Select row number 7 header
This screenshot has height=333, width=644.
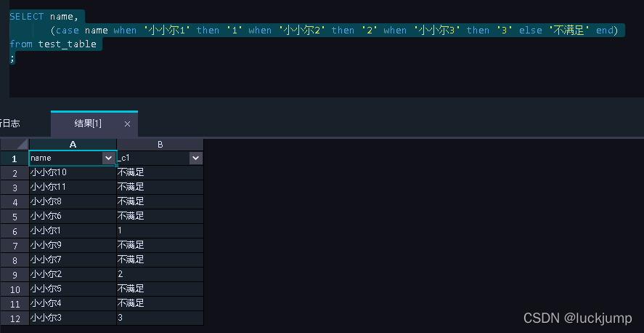[15, 246]
